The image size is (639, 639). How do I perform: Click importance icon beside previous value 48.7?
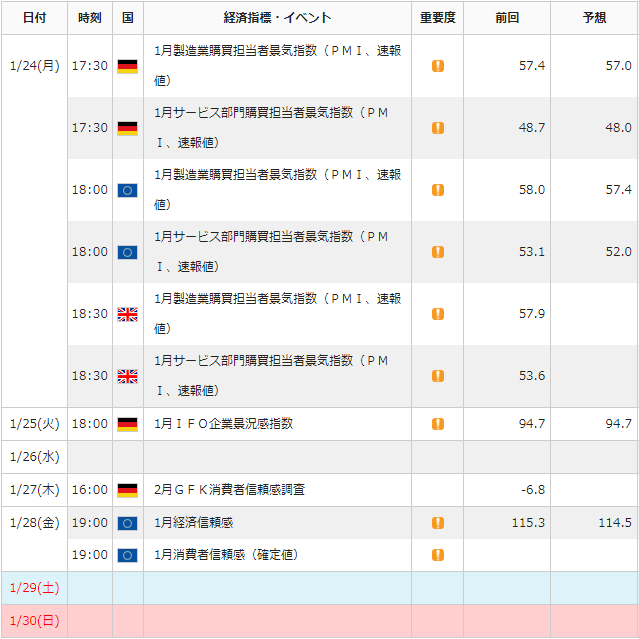(x=438, y=128)
